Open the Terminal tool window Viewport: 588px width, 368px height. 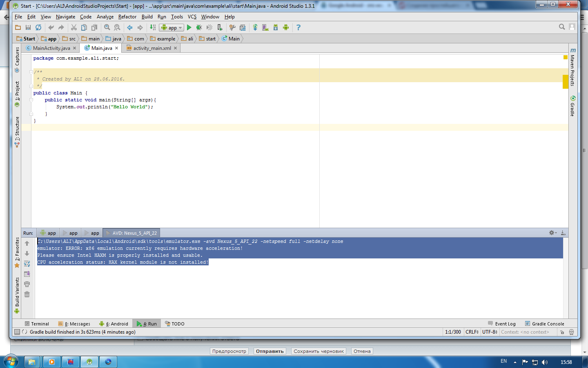pos(37,324)
